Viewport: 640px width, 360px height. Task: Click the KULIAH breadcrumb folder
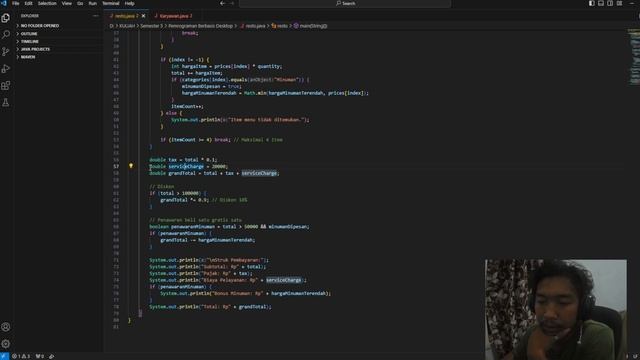pyautogui.click(x=127, y=26)
